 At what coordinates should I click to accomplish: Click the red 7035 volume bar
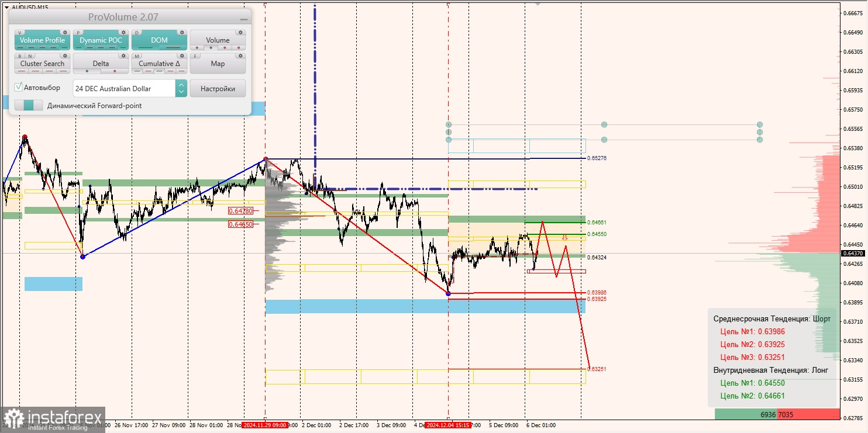point(808,414)
